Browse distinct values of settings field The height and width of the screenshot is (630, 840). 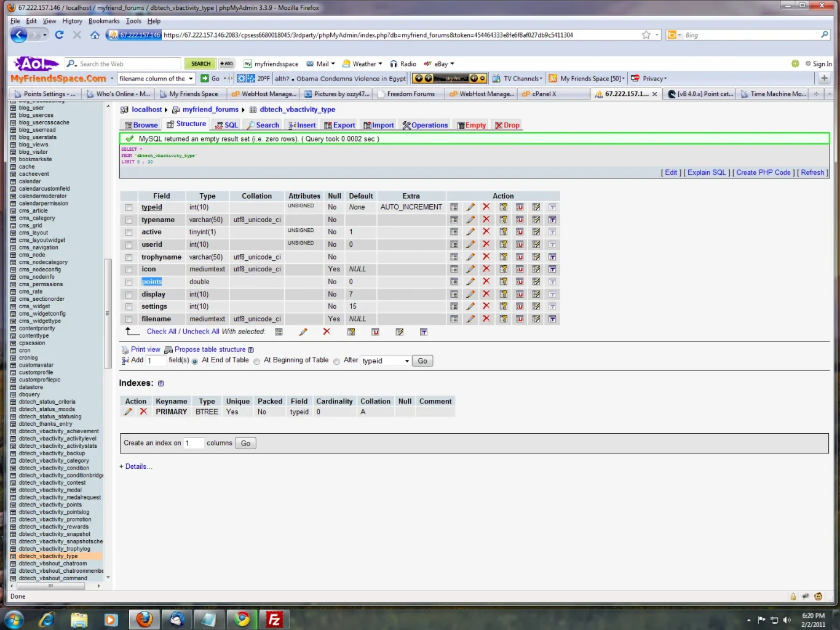click(454, 306)
